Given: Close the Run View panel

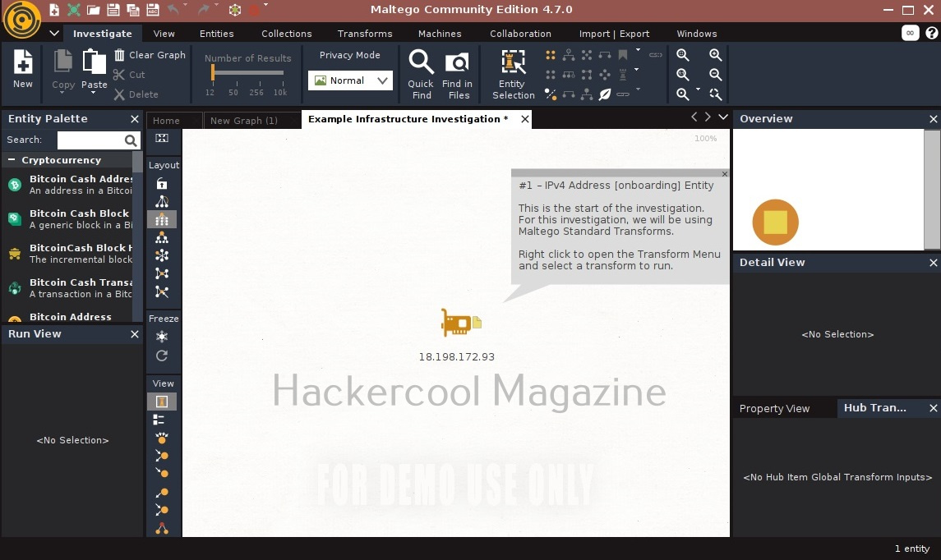Looking at the screenshot, I should 135,334.
